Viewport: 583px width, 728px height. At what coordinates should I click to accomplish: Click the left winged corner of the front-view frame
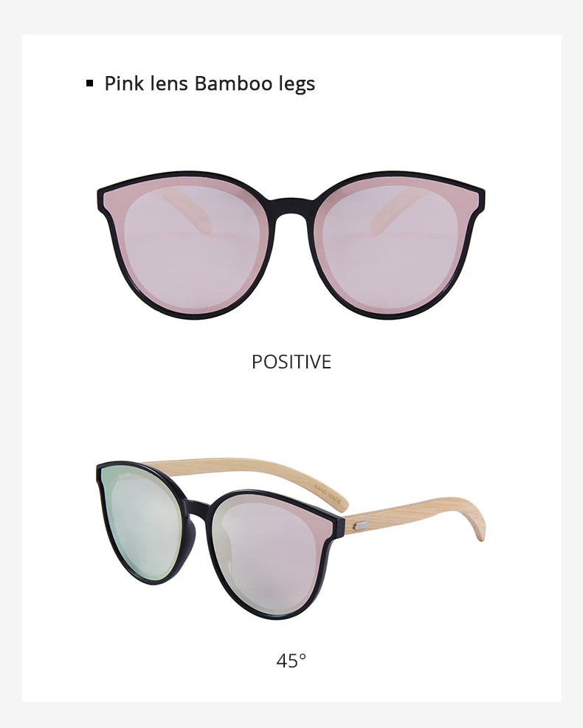(x=106, y=199)
